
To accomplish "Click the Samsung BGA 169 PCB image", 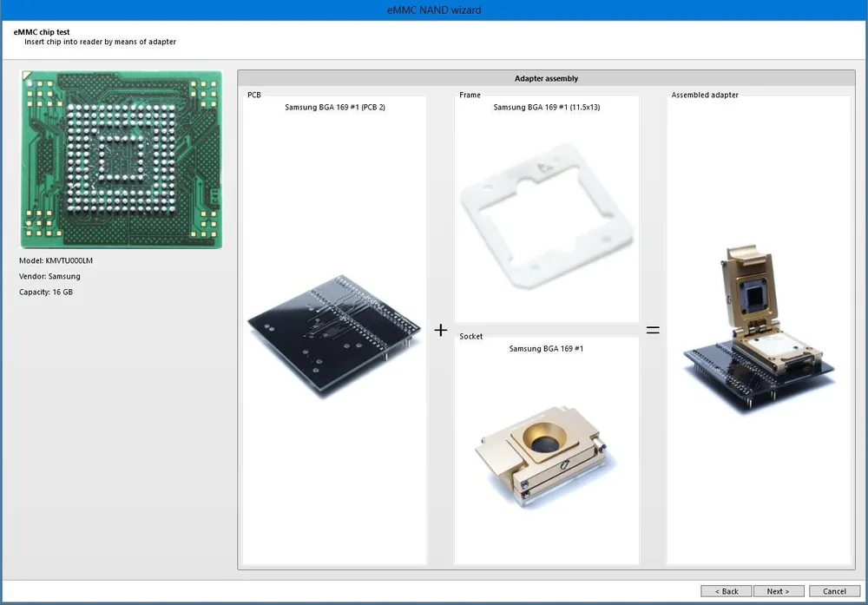I will [x=334, y=335].
